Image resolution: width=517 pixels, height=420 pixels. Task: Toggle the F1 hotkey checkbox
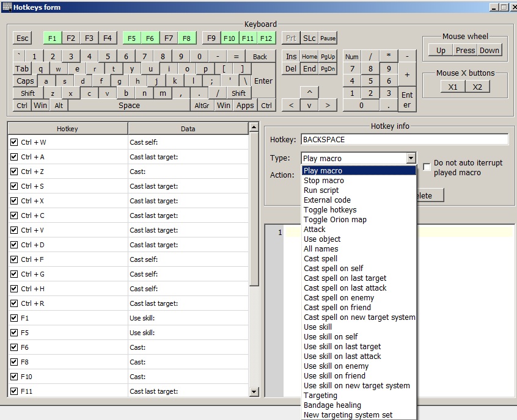coord(14,318)
